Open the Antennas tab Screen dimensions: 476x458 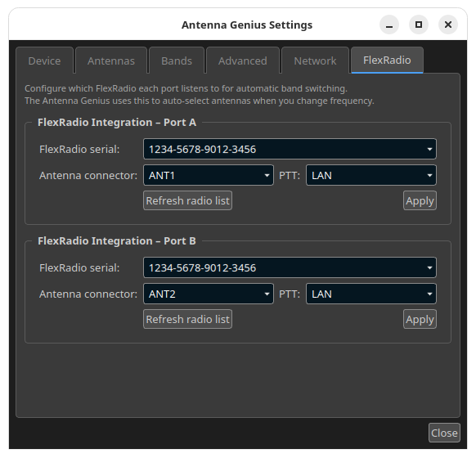pyautogui.click(x=111, y=61)
